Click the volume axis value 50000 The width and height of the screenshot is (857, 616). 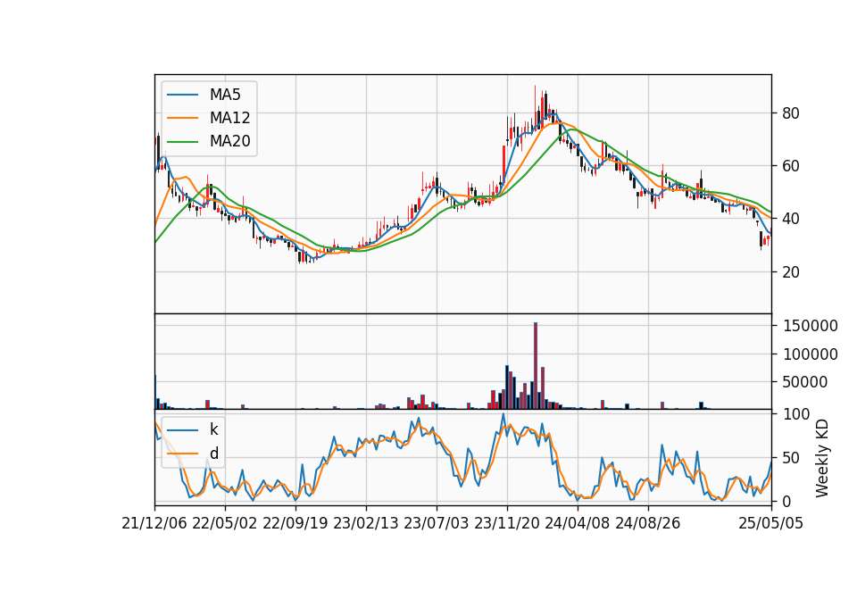805,382
